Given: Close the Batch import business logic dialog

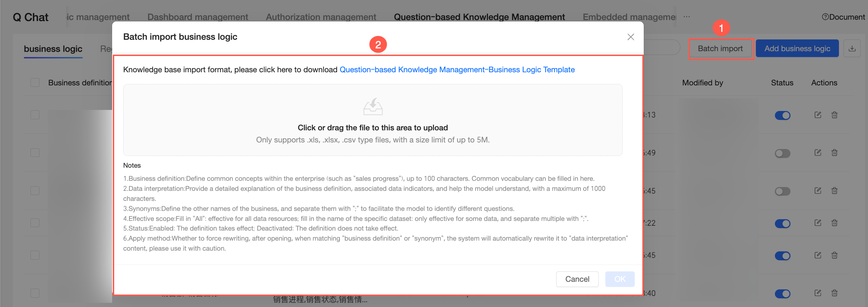Looking at the screenshot, I should coord(631,37).
